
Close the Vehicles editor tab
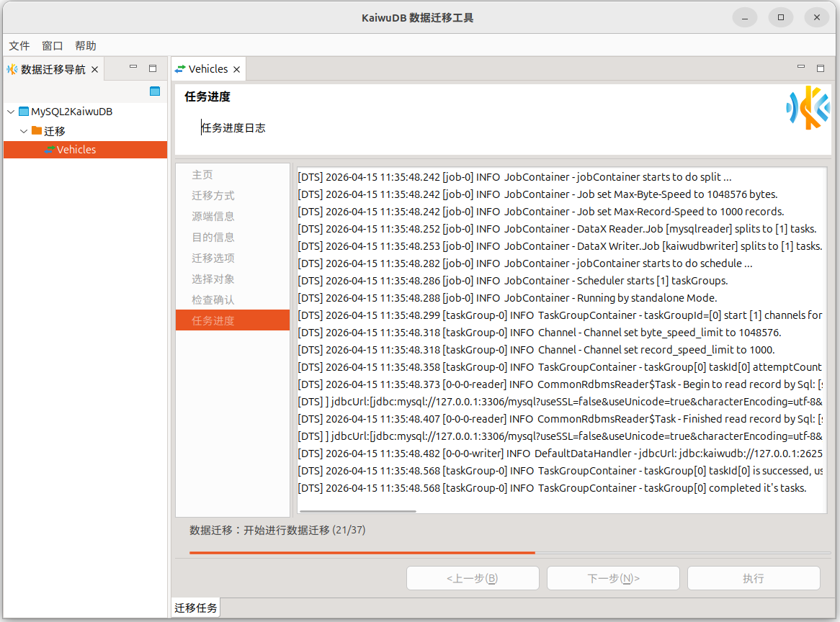tap(236, 70)
